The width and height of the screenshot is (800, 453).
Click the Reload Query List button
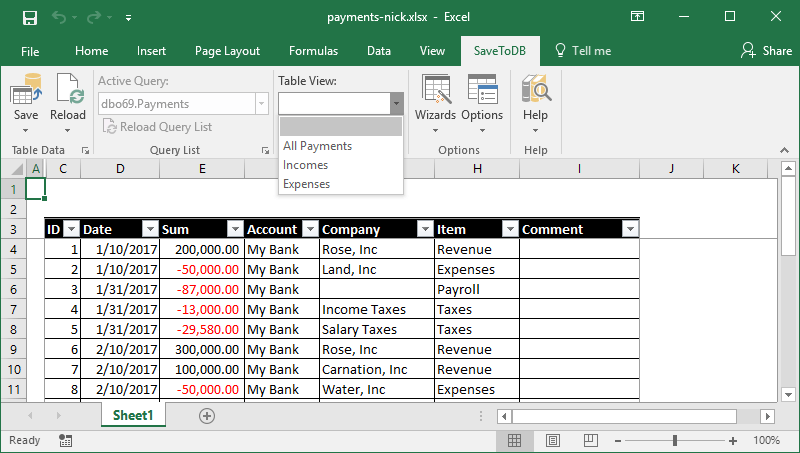157,127
